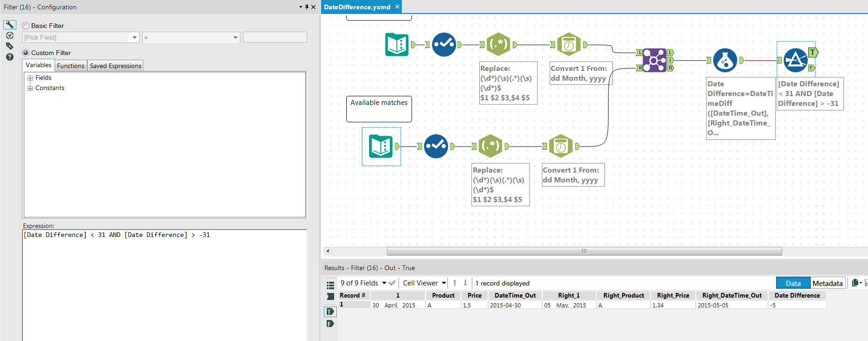Select the Filter tool on the canvas
Viewport: 868px width, 341px height.
click(x=796, y=60)
